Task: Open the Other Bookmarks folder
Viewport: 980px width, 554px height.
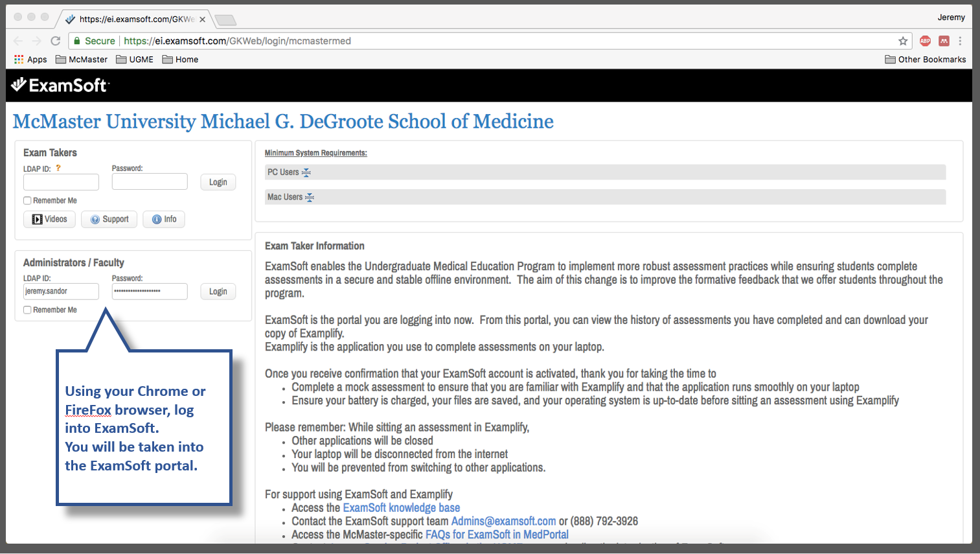Action: tap(926, 59)
